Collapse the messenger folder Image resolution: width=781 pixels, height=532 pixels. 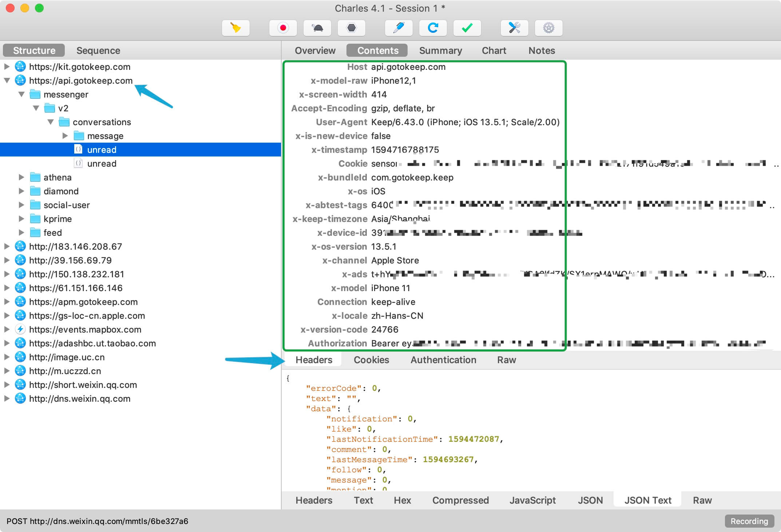point(21,94)
